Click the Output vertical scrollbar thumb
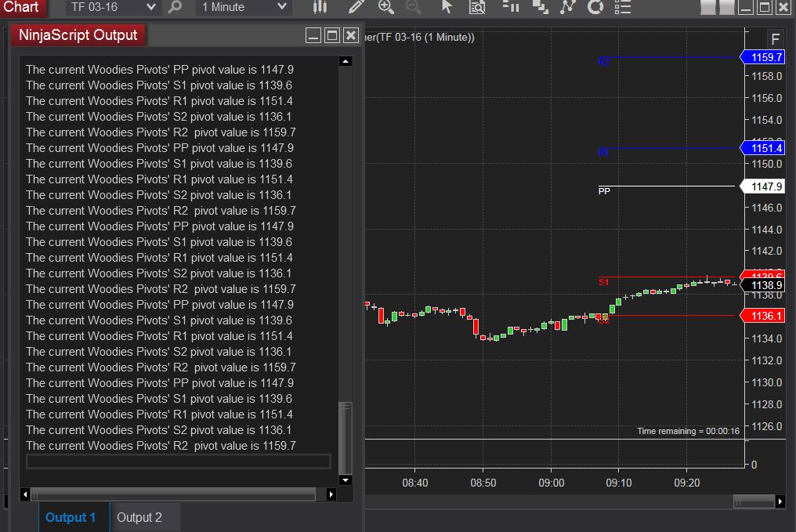This screenshot has height=532, width=796. 346,438
